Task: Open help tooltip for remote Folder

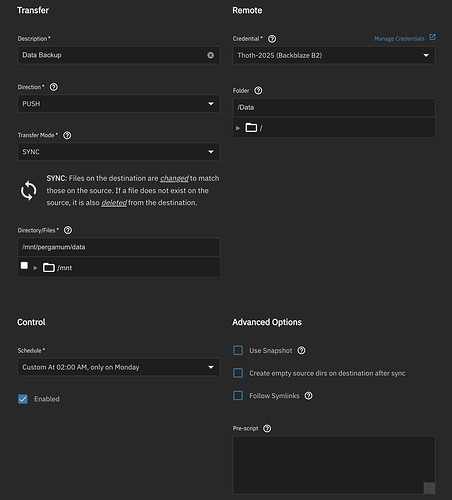Action: (258, 91)
